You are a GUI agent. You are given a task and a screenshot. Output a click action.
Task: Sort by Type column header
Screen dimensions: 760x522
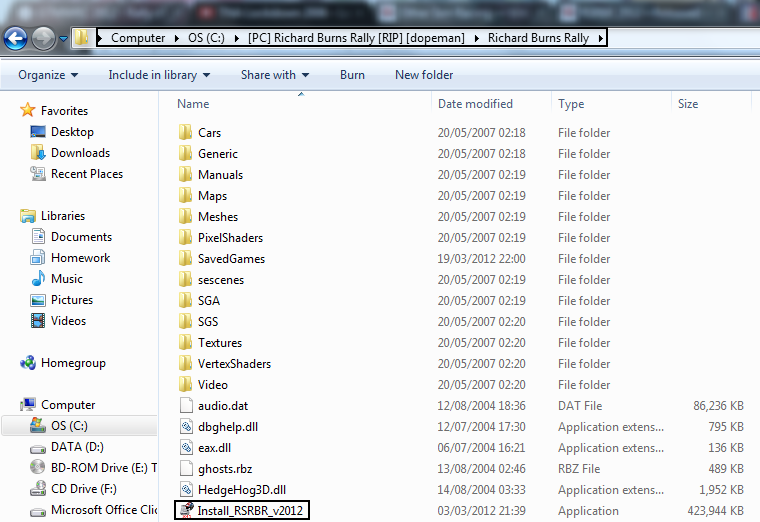point(571,104)
